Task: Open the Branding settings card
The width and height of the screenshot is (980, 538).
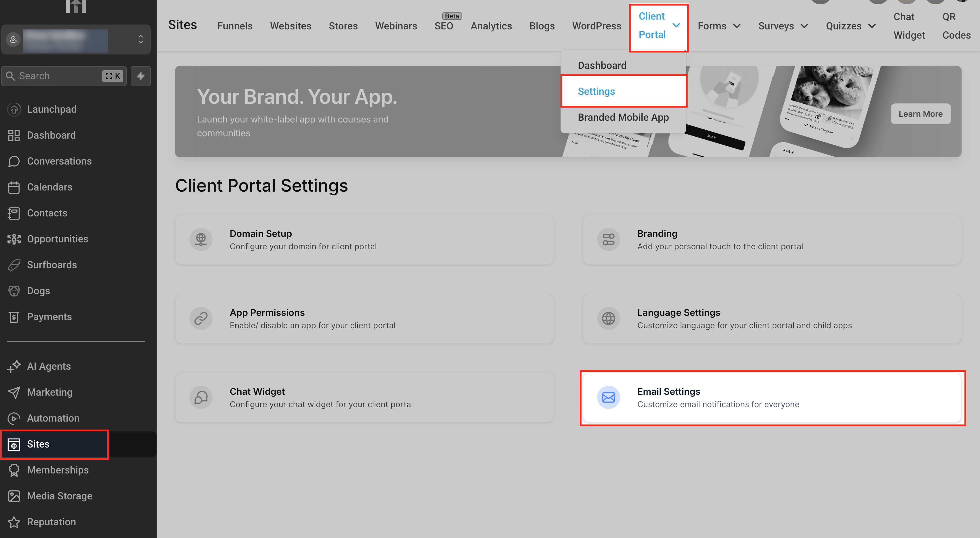Action: (x=771, y=239)
